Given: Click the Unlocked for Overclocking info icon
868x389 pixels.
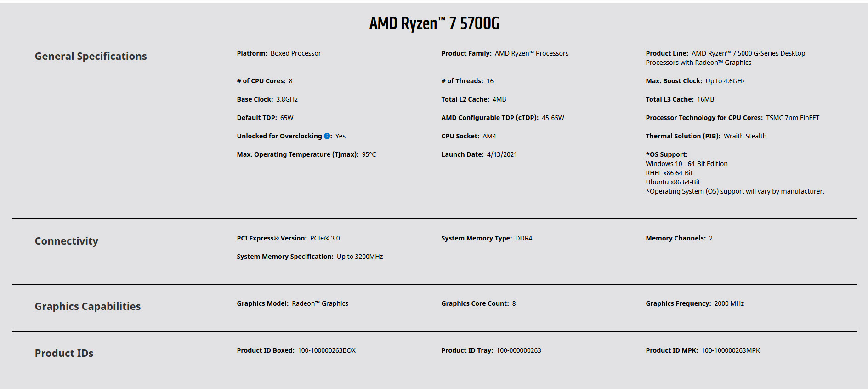Looking at the screenshot, I should pyautogui.click(x=327, y=136).
